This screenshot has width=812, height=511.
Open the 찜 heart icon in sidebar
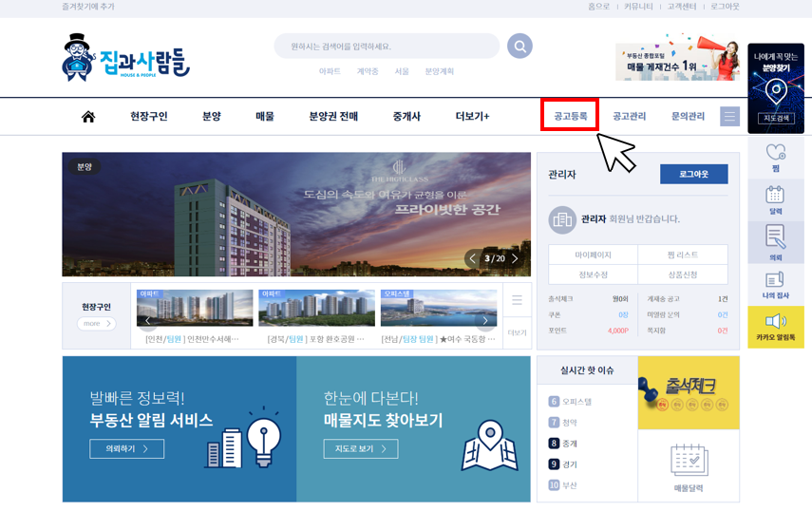(x=775, y=157)
